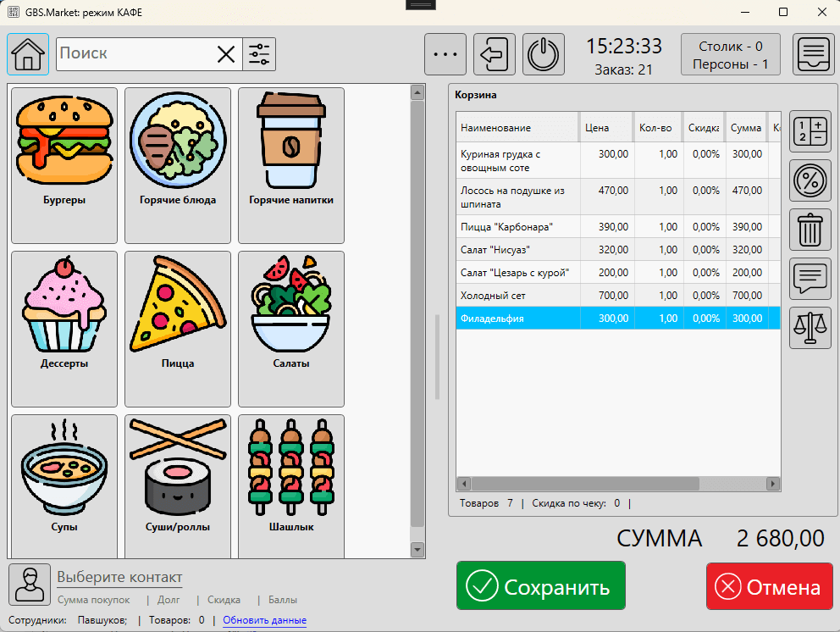Click the power shutdown icon

(544, 55)
